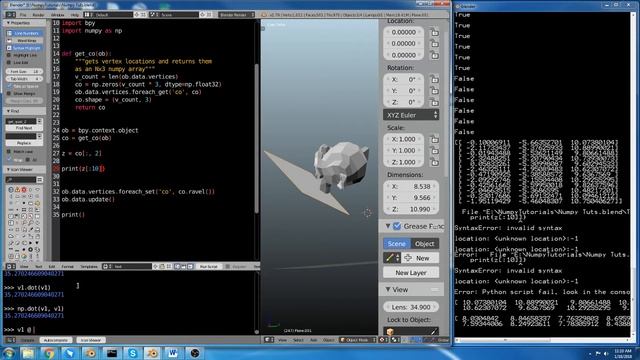
Task: Enable the Show Margin checkbox
Action: [9, 93]
